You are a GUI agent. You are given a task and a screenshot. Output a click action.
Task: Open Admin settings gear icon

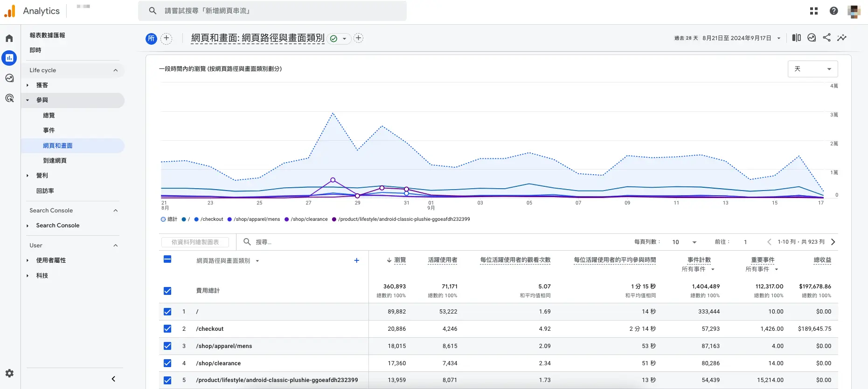tap(9, 373)
